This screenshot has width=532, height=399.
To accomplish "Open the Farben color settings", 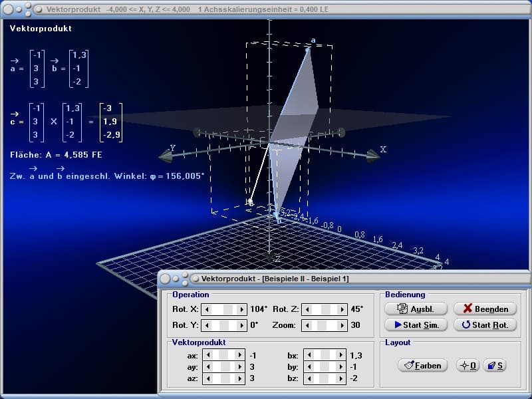I will (x=423, y=366).
